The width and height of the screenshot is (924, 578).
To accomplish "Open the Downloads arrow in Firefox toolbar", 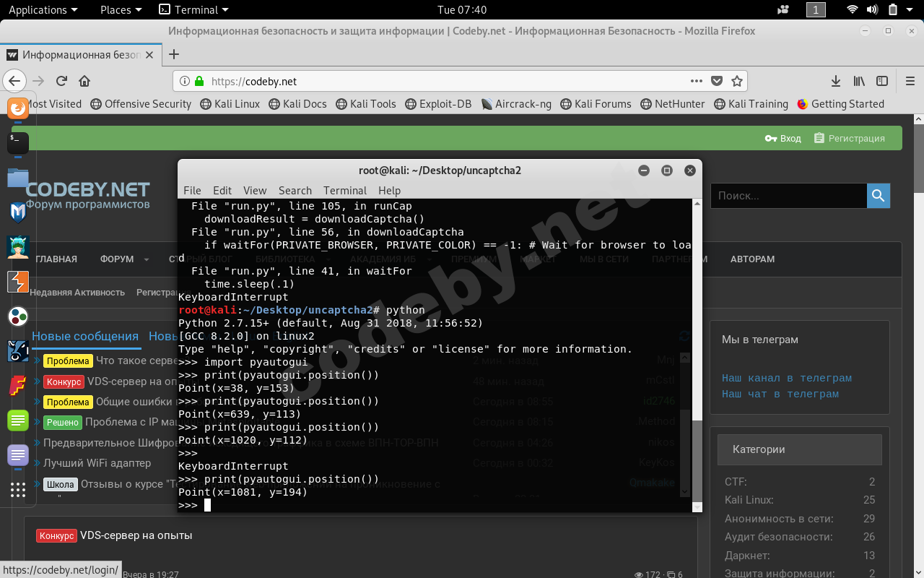I will pyautogui.click(x=835, y=81).
